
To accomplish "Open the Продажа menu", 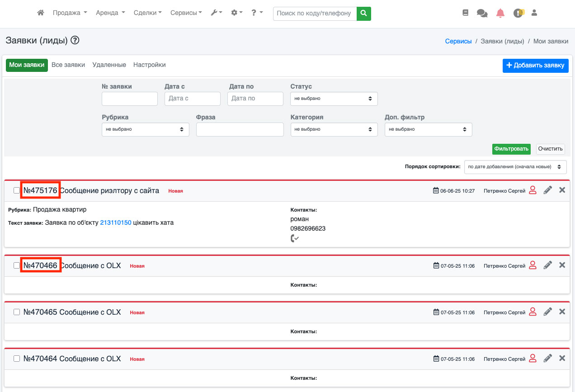I will pyautogui.click(x=70, y=13).
